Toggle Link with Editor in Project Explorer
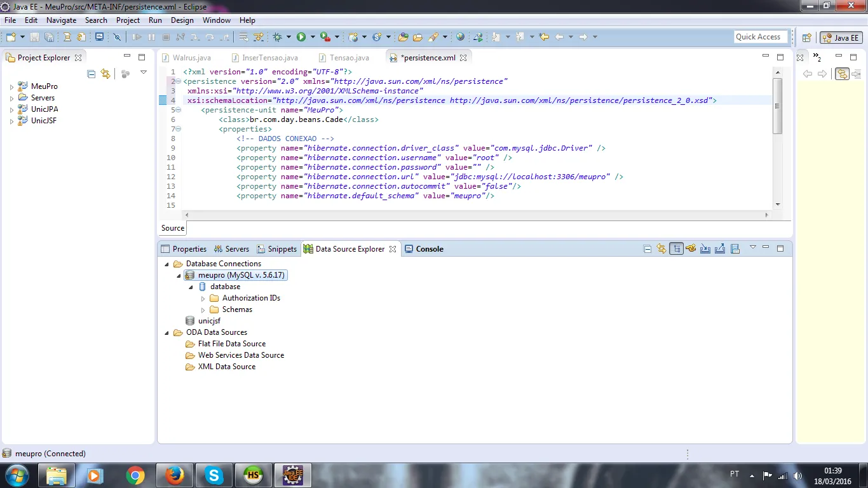868x488 pixels. coord(105,74)
